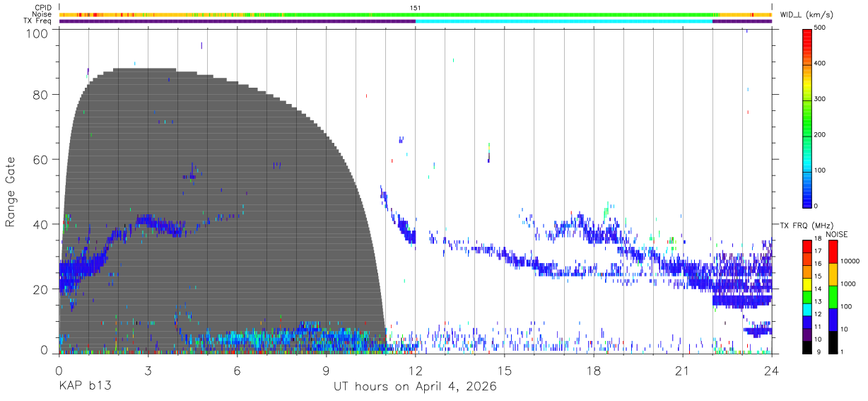
Task: Click the Range Gate axis title
Action: (11, 192)
